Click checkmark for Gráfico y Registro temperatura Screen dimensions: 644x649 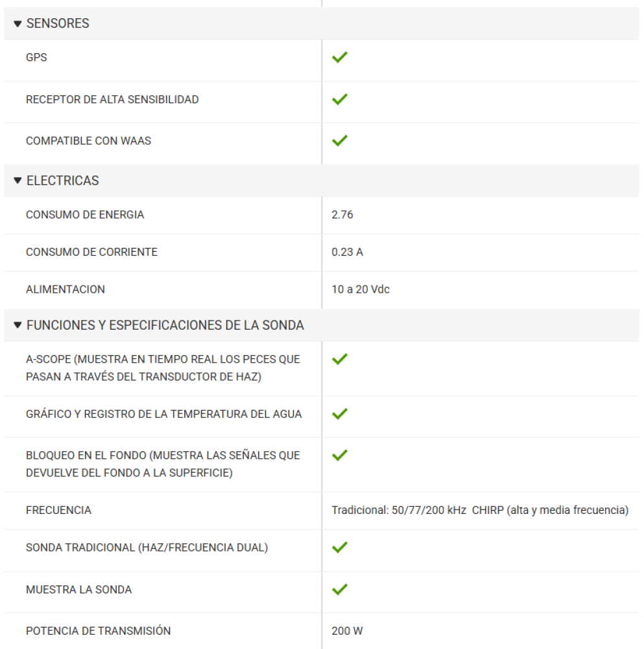pyautogui.click(x=340, y=413)
